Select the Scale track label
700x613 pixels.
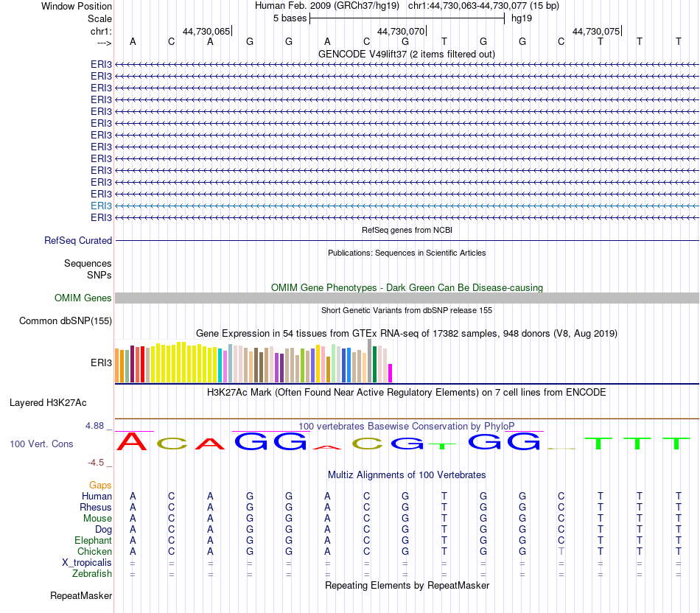point(99,18)
